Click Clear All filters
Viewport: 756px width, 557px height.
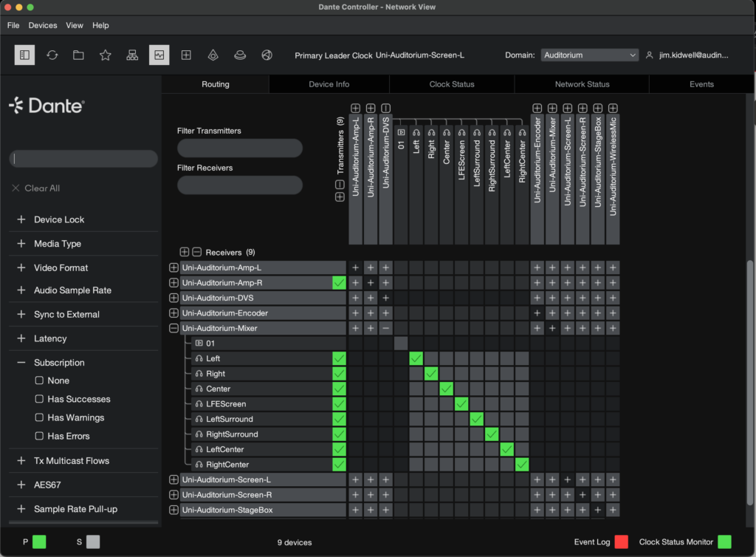[x=35, y=188]
